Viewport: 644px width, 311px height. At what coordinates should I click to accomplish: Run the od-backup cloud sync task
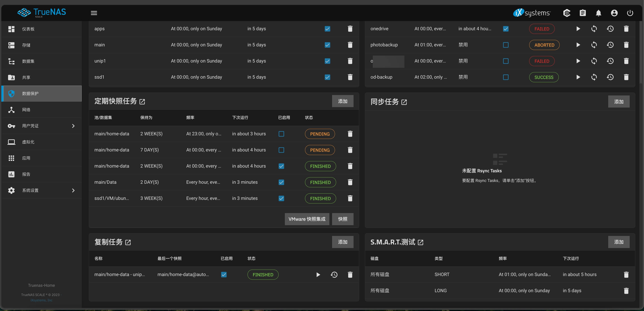point(578,77)
